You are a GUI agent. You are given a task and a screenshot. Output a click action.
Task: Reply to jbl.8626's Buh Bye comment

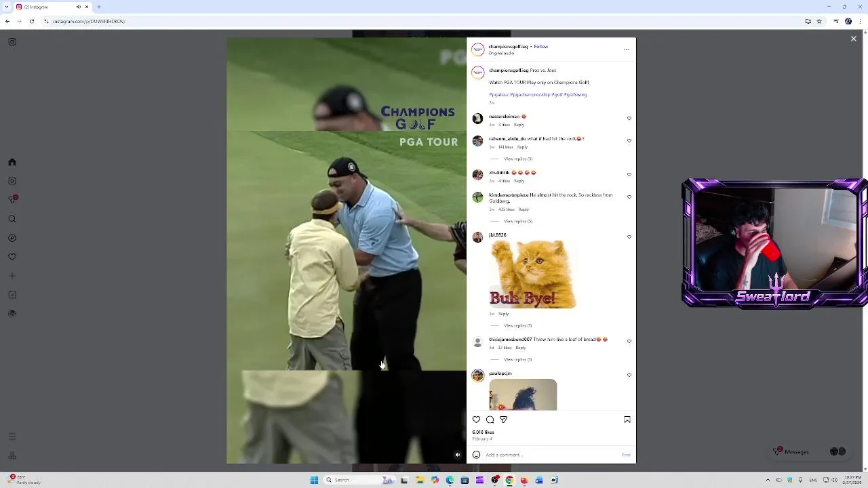click(503, 314)
